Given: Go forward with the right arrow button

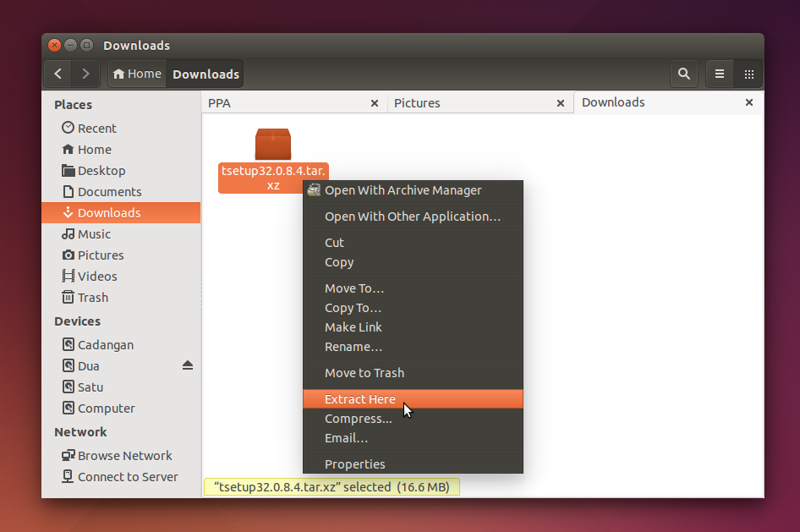Looking at the screenshot, I should point(85,74).
